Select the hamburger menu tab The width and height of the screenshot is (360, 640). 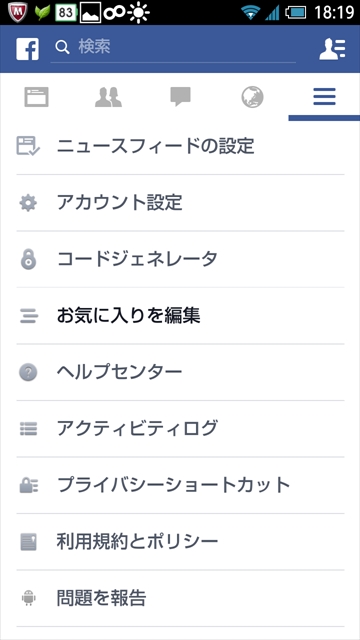point(324,97)
